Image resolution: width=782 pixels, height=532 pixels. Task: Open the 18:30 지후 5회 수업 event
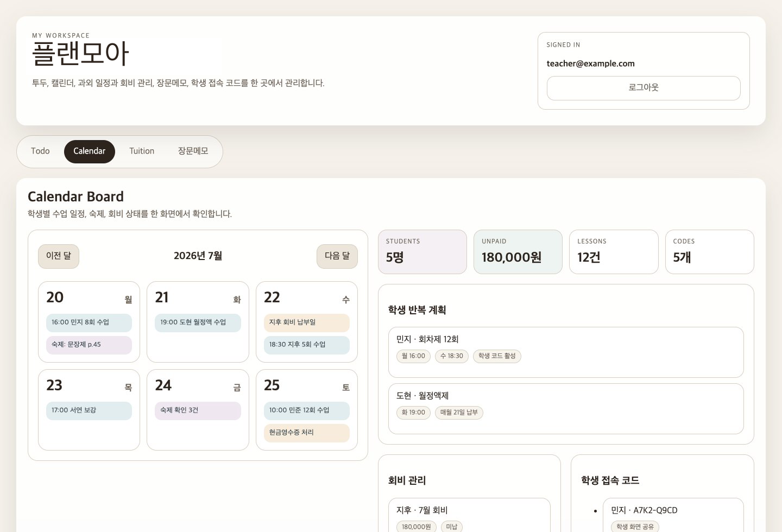pos(307,345)
